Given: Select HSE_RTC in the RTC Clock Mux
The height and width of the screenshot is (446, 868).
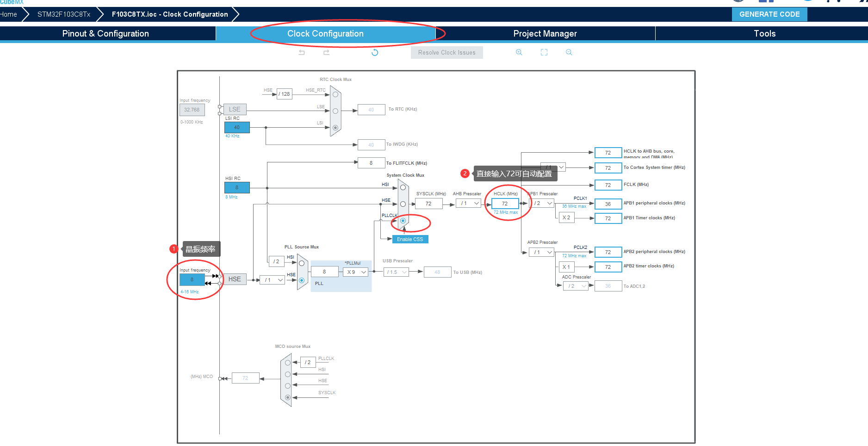Looking at the screenshot, I should 335,94.
